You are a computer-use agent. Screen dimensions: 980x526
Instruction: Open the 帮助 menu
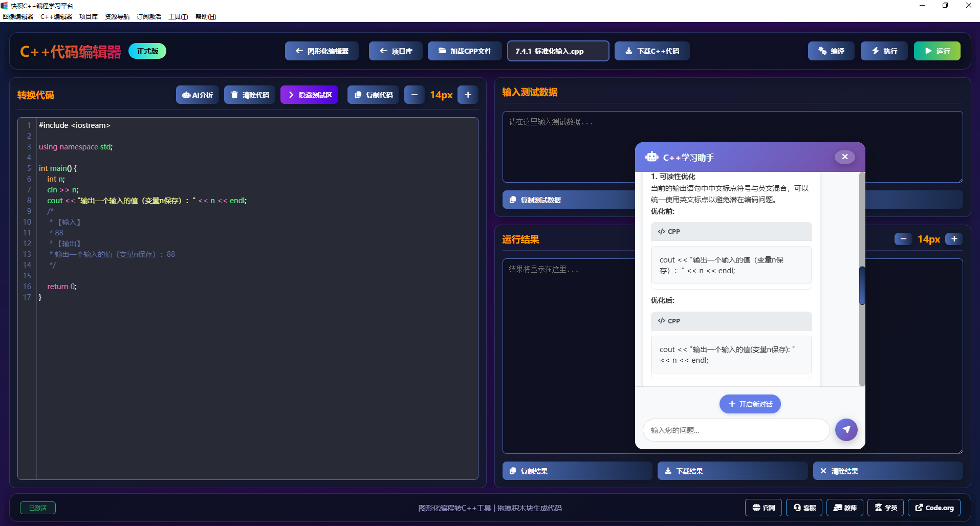(x=205, y=16)
